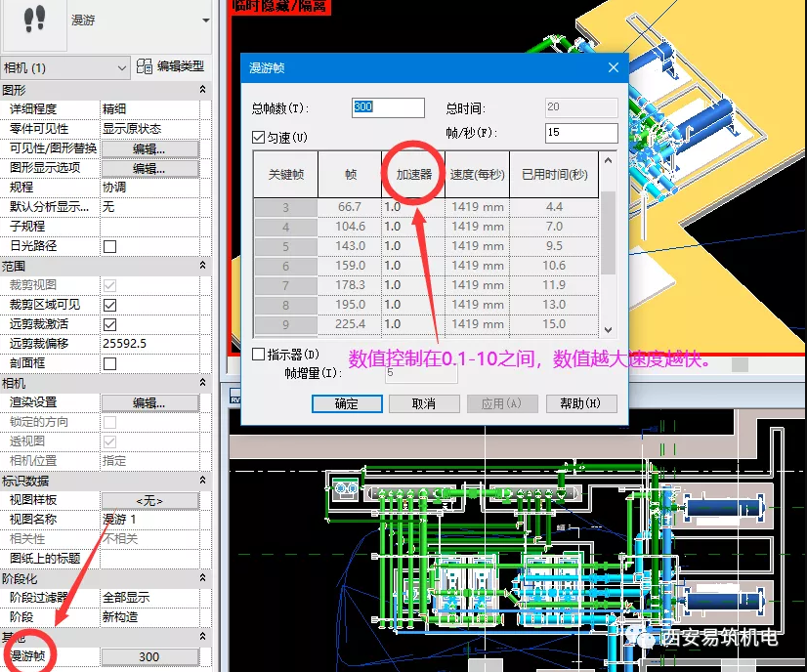807x672 pixels.
Task: Collapse the 图形 section
Action: pos(203,90)
